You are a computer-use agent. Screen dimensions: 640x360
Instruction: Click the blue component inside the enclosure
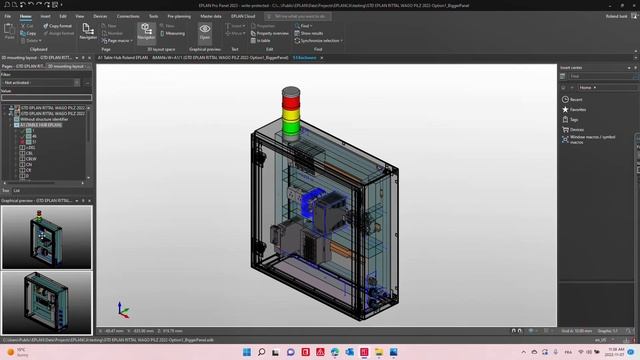click(310, 202)
